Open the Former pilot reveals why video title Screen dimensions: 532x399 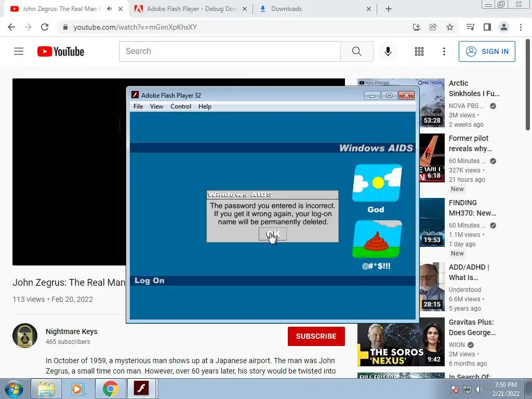coord(470,143)
